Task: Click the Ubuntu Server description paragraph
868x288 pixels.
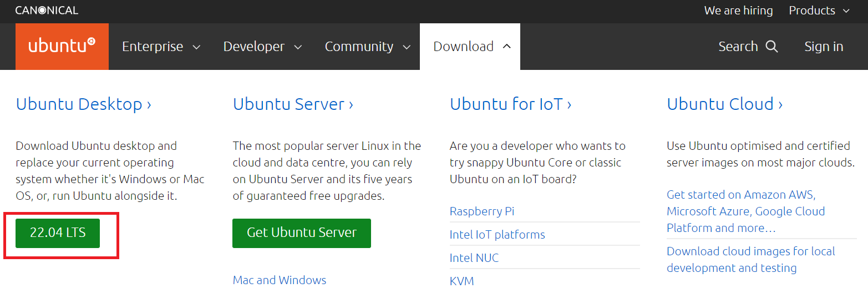Action: click(327, 171)
